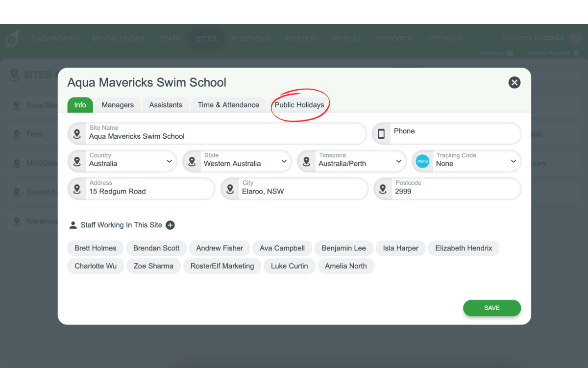Open the Country dropdown
Viewport: 588px width, 392px height.
[170, 161]
